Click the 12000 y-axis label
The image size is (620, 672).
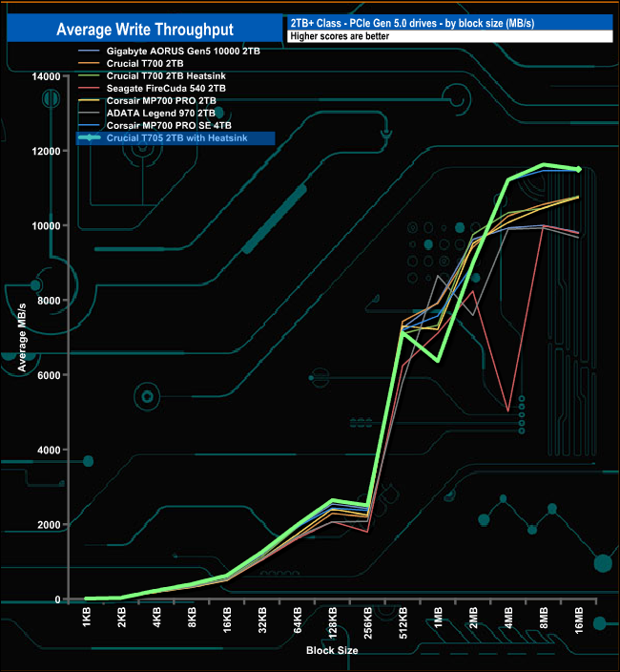pos(46,151)
